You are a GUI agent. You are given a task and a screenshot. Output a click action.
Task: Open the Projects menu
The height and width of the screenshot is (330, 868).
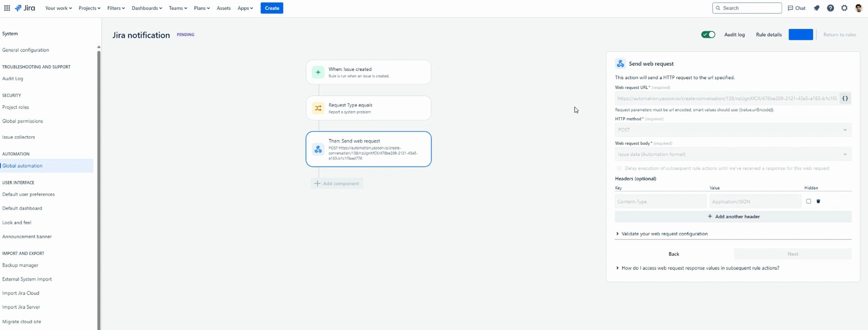click(89, 8)
